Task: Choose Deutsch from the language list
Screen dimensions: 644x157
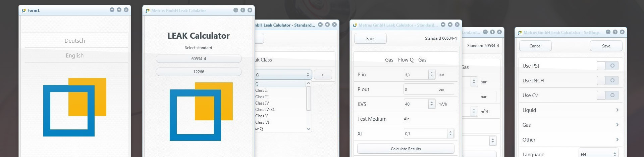Action: tap(74, 41)
